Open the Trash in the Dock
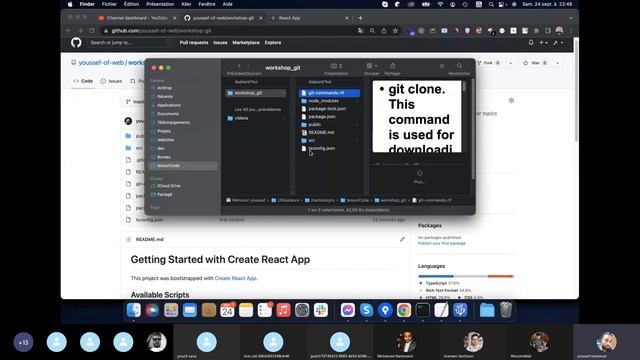The height and width of the screenshot is (360, 640). pos(506,310)
